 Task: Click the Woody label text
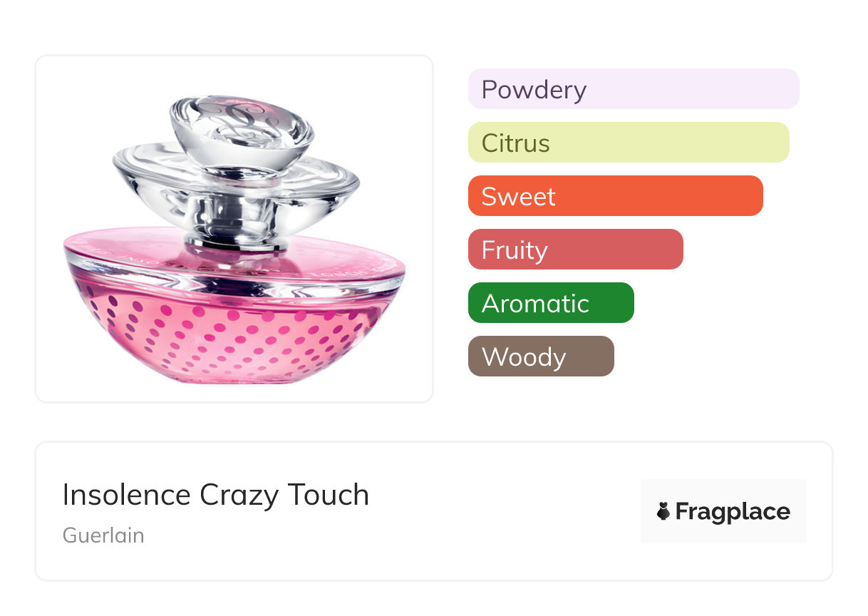[x=523, y=357]
